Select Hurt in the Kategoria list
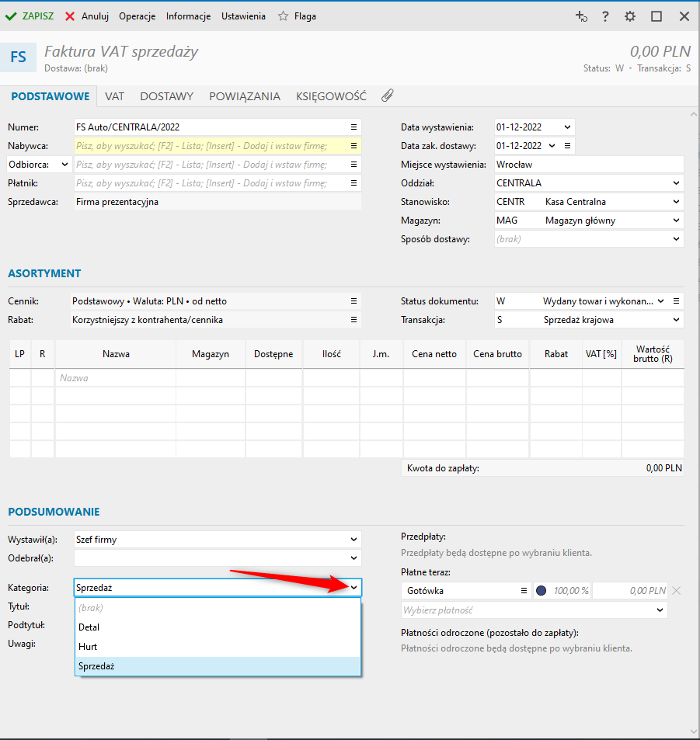700x740 pixels. pos(218,647)
